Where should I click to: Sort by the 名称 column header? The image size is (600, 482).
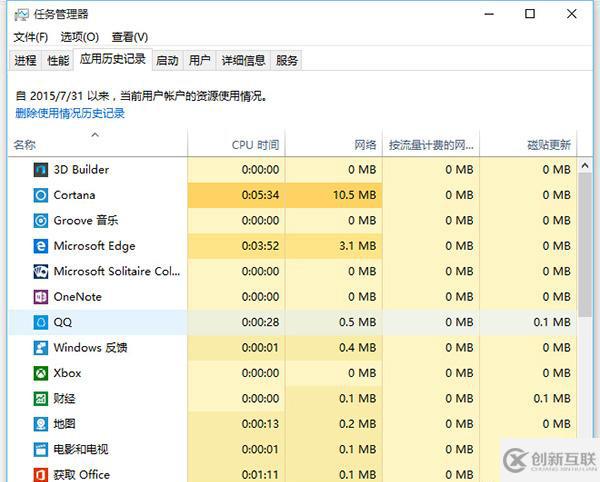pos(98,144)
